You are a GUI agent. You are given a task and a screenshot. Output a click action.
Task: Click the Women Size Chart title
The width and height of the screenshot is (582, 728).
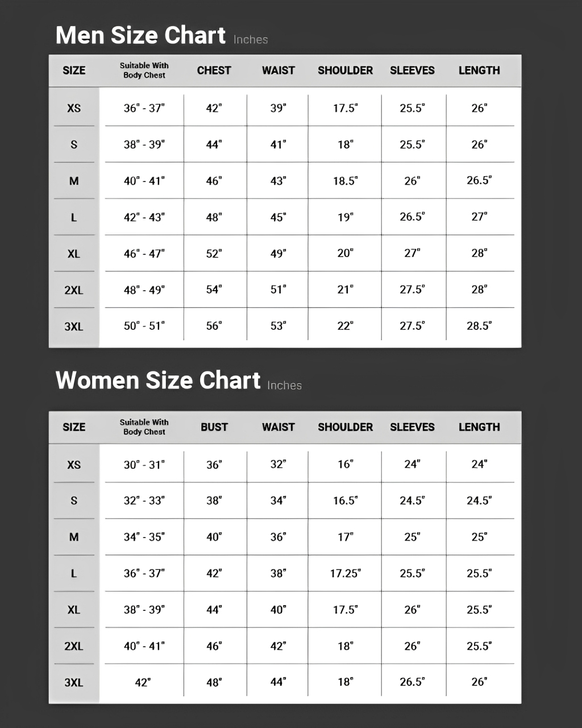pos(158,380)
